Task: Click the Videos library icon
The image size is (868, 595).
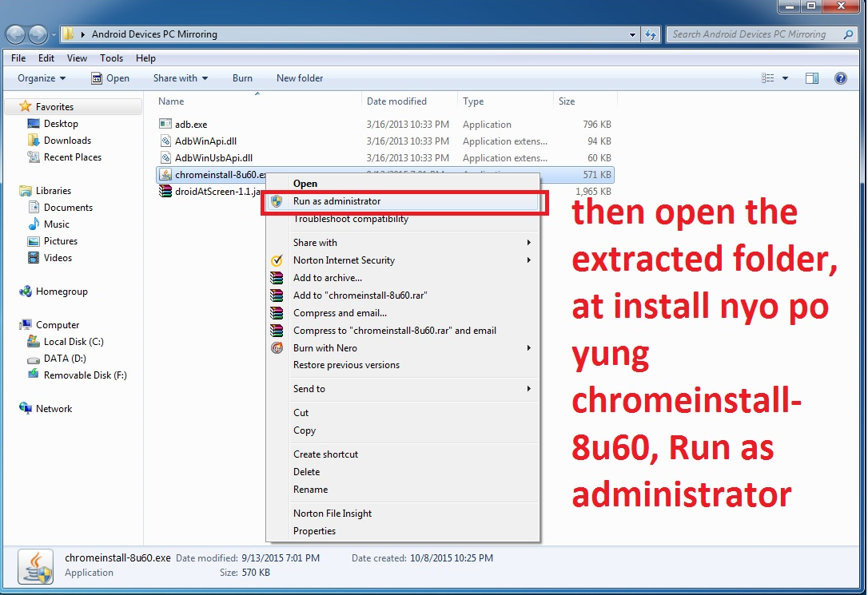Action: click(34, 258)
